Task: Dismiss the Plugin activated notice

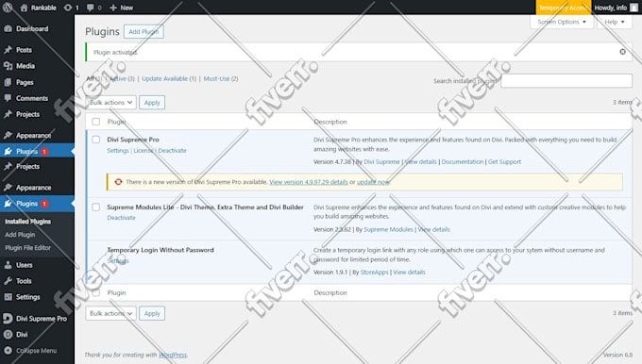Action: (x=622, y=52)
